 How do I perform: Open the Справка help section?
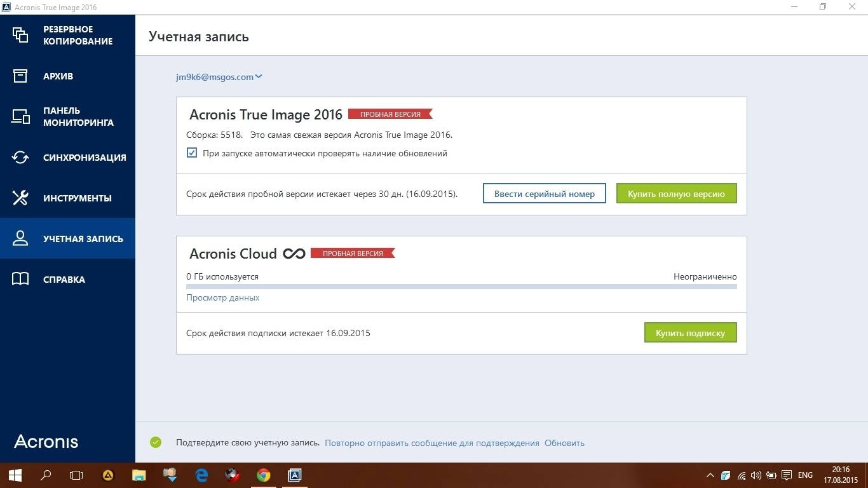pyautogui.click(x=67, y=279)
